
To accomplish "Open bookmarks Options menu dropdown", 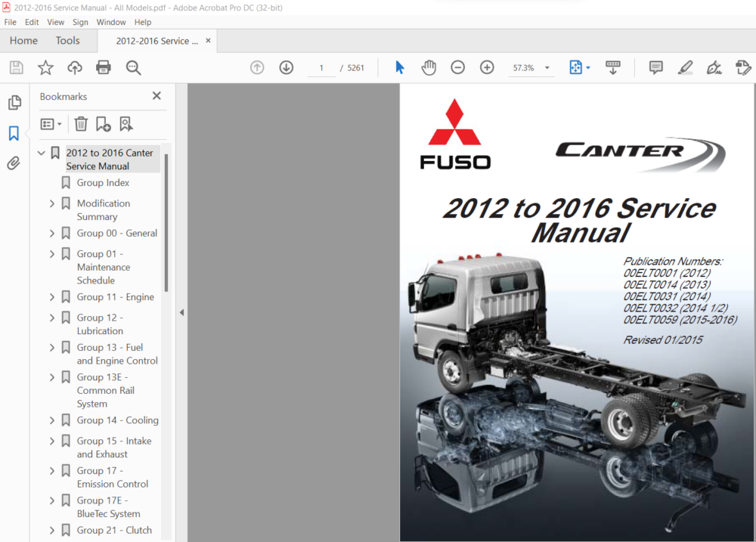I will click(x=51, y=124).
